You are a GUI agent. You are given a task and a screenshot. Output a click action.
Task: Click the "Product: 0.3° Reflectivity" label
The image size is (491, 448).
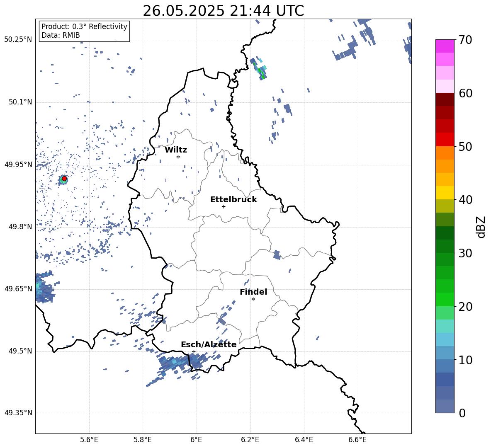[84, 27]
